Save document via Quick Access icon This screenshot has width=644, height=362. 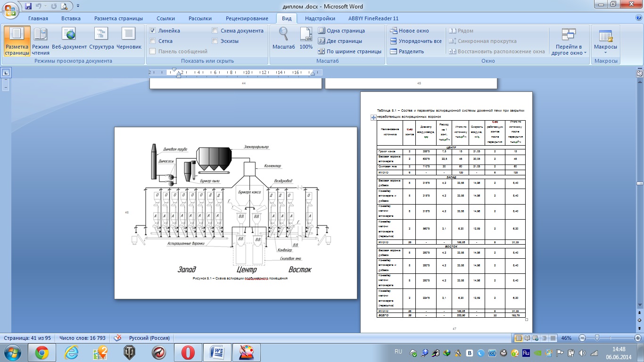28,6
